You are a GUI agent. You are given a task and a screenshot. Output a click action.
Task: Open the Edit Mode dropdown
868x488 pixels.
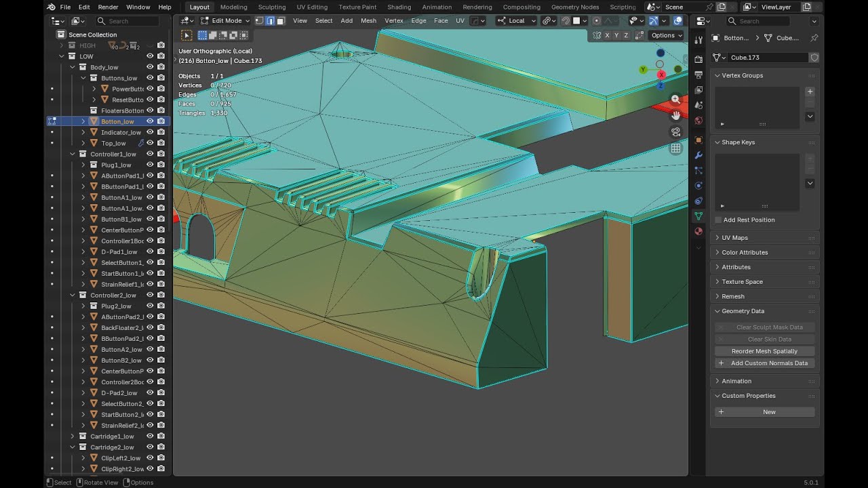pyautogui.click(x=225, y=20)
